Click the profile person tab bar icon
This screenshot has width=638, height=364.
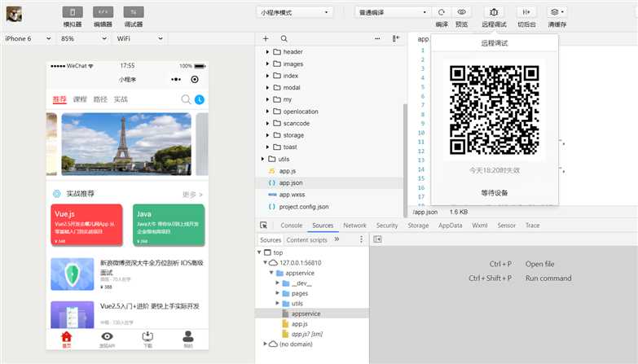point(188,336)
